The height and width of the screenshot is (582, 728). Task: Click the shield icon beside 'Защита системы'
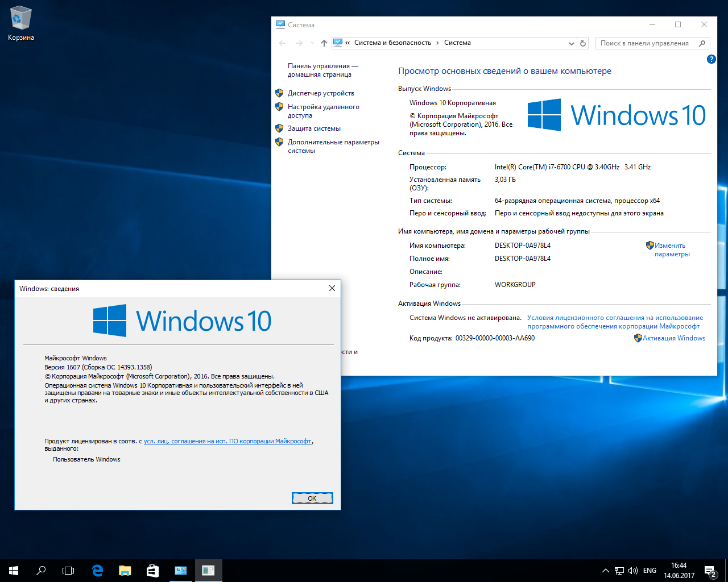tap(279, 128)
